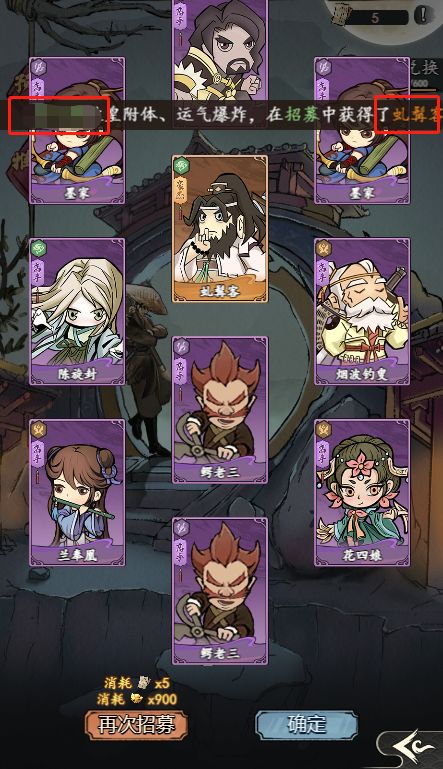The image size is (443, 769).
Task: Click the exclamation mark info icon
Action: (422, 16)
